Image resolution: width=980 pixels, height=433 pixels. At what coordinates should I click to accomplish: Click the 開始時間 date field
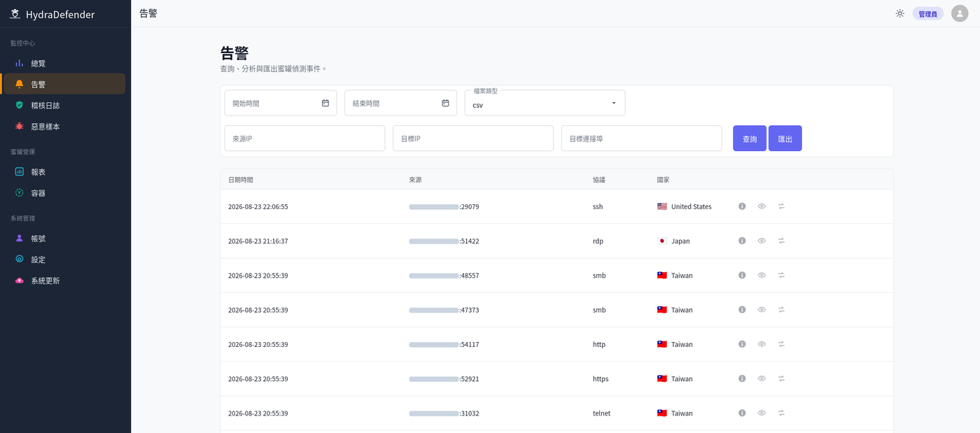pyautogui.click(x=280, y=103)
